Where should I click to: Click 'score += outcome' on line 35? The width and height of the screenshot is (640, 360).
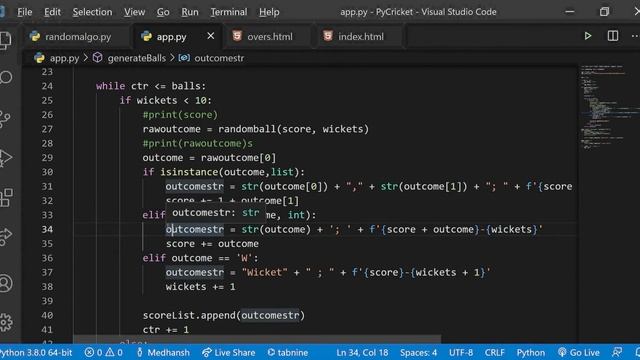[212, 244]
